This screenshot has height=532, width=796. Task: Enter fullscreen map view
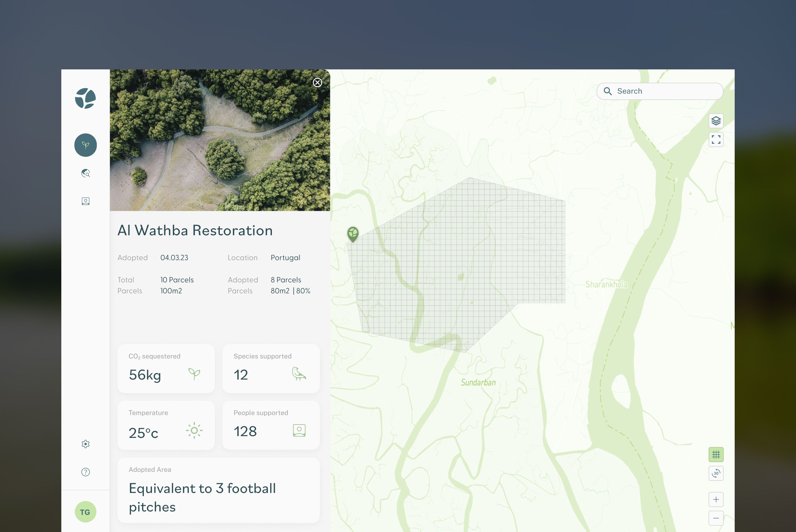click(716, 139)
